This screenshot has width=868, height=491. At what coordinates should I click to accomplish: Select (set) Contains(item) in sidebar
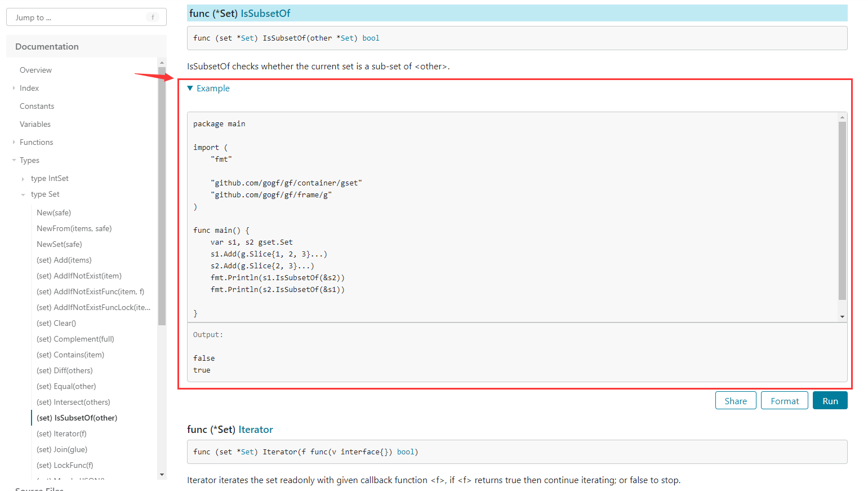pyautogui.click(x=70, y=355)
